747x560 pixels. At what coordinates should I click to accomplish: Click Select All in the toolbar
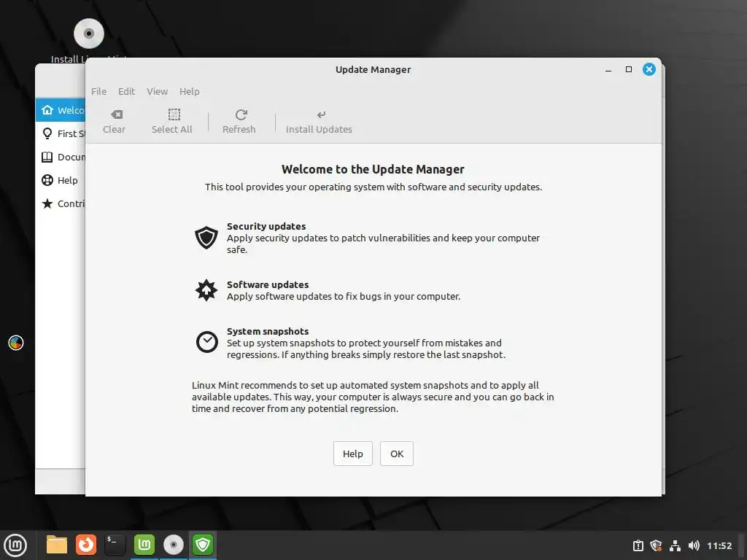coord(172,122)
